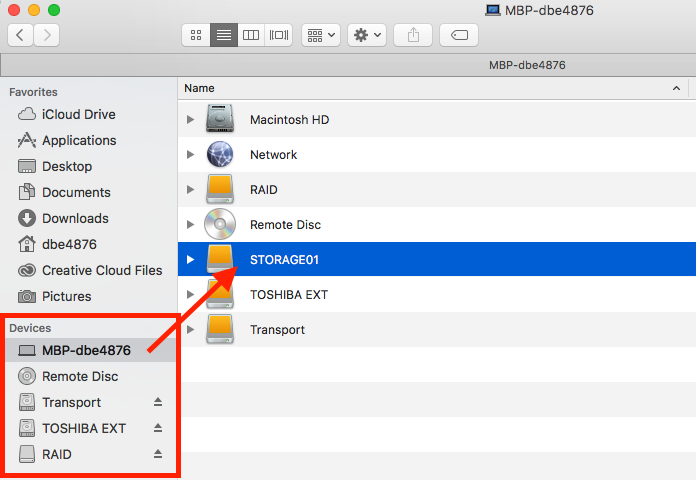Select the Transport orange drive icon in list

[x=220, y=329]
